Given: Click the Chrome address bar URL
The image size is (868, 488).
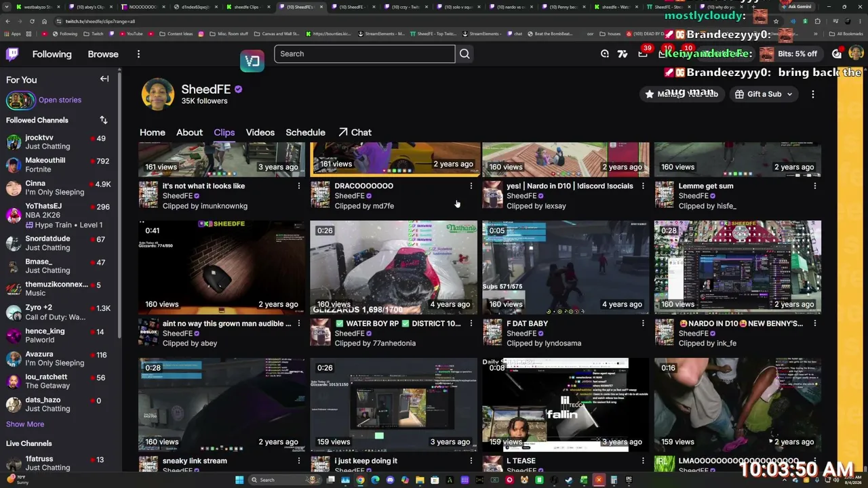Looking at the screenshot, I should click(x=100, y=22).
